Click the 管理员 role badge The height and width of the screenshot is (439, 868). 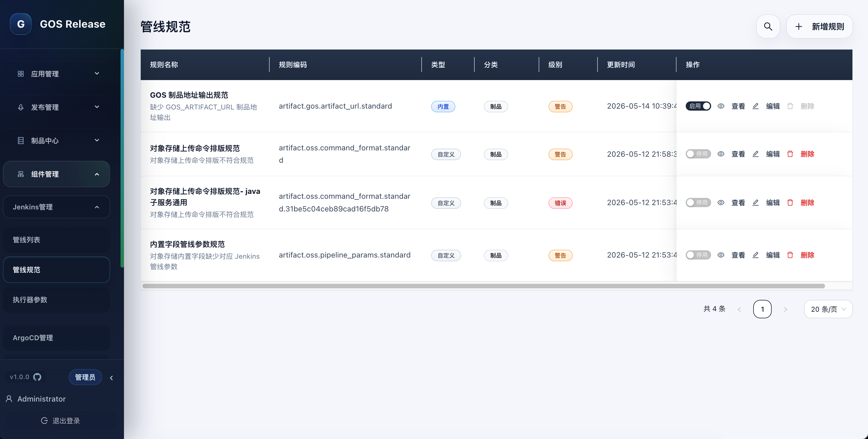tap(85, 377)
